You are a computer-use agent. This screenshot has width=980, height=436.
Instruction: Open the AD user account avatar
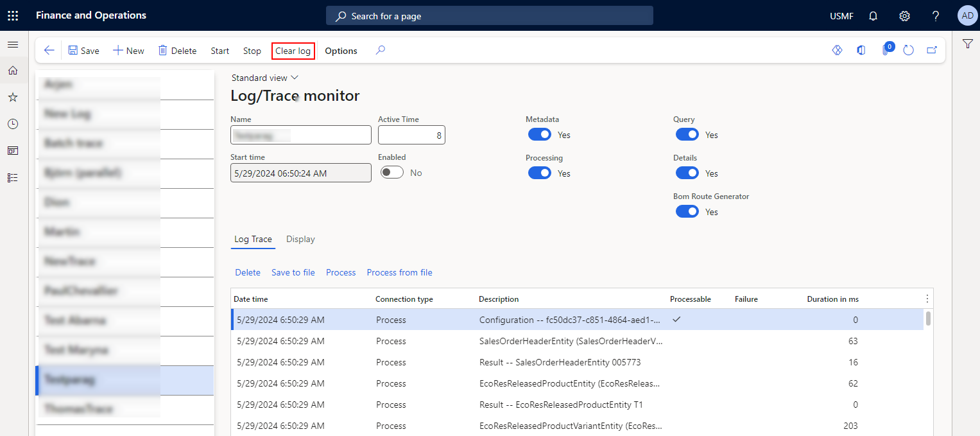click(x=967, y=15)
